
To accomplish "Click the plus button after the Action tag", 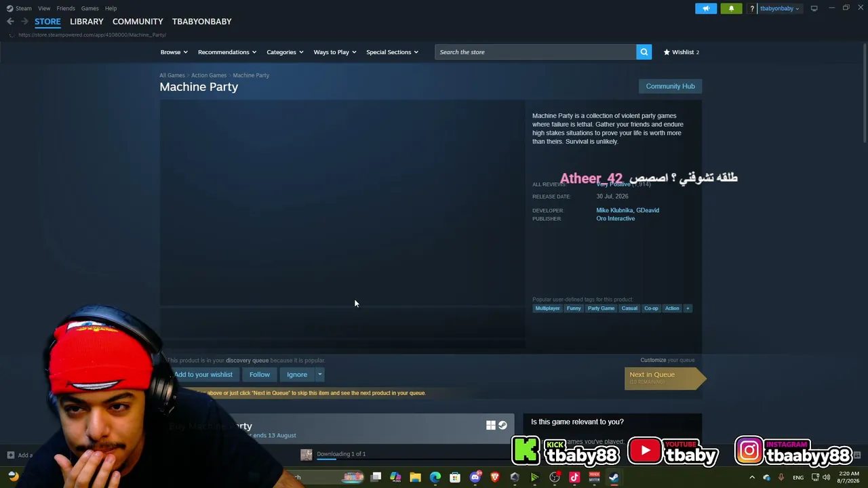I will coord(688,308).
